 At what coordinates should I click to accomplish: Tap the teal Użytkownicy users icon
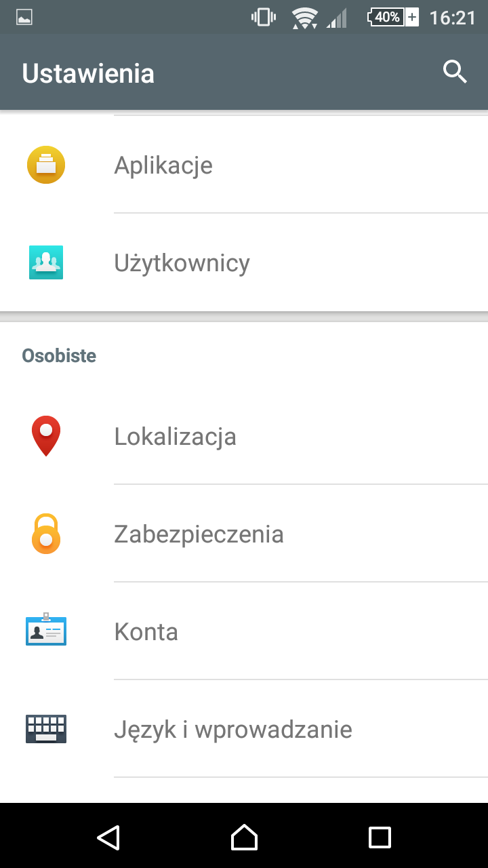tap(46, 262)
